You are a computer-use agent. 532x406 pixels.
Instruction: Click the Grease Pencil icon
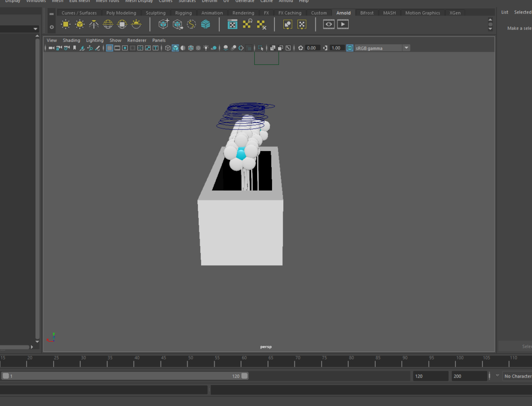(x=98, y=48)
